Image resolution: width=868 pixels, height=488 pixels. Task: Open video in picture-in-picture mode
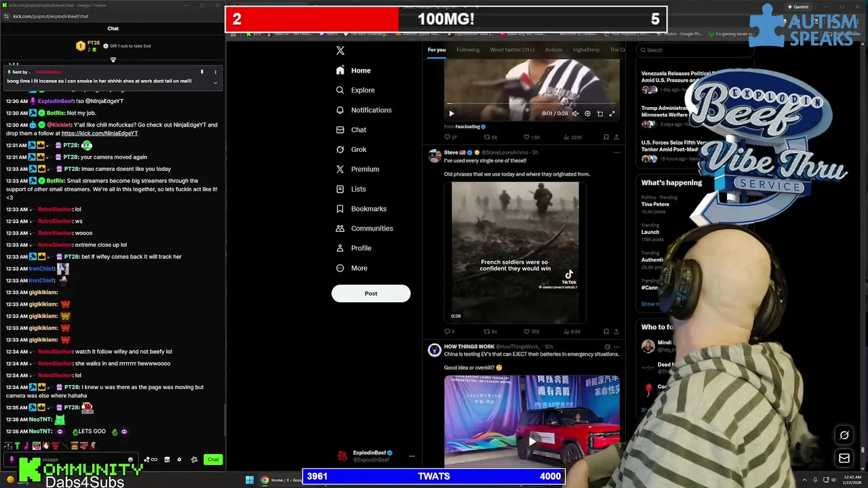click(x=599, y=114)
